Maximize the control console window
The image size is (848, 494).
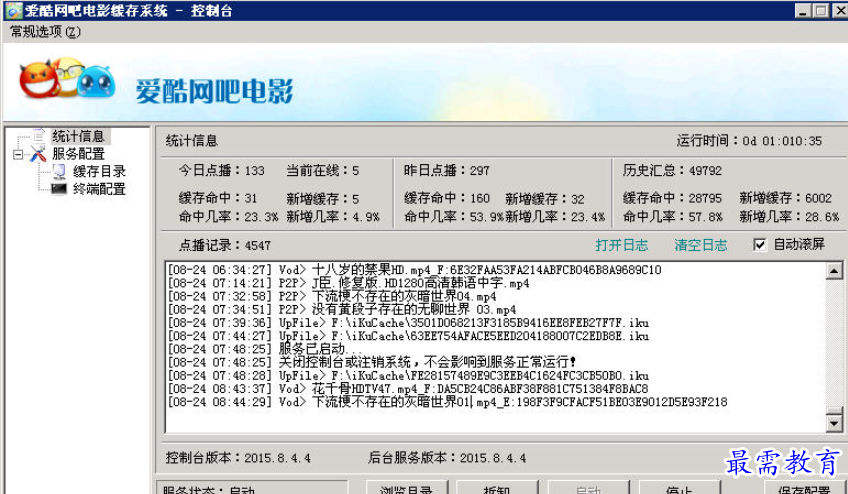[820, 10]
